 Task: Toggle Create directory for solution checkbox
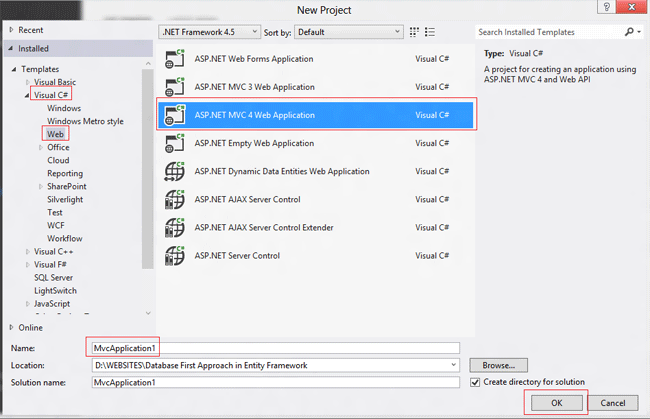click(x=475, y=382)
